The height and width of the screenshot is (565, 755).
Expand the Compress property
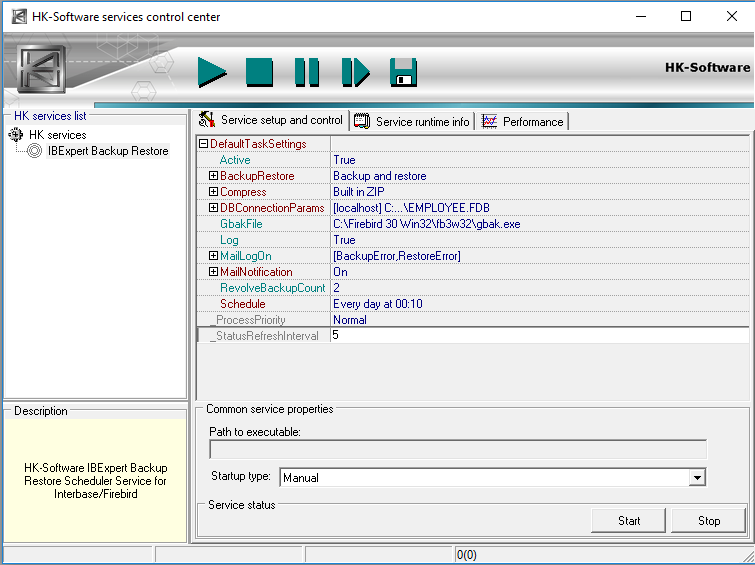pos(213,192)
